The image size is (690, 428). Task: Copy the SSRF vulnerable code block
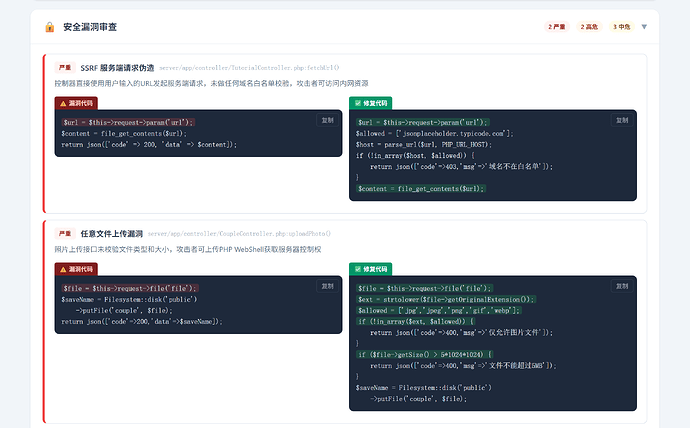point(327,121)
